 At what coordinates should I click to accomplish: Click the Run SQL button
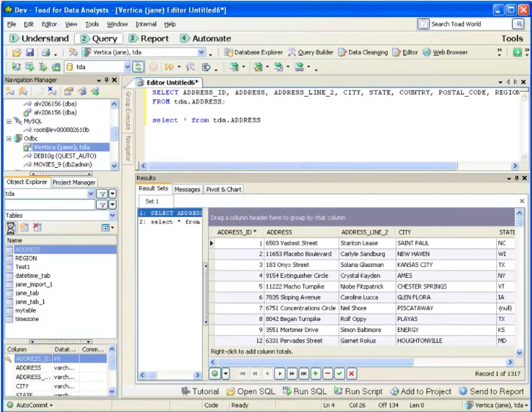point(304,391)
